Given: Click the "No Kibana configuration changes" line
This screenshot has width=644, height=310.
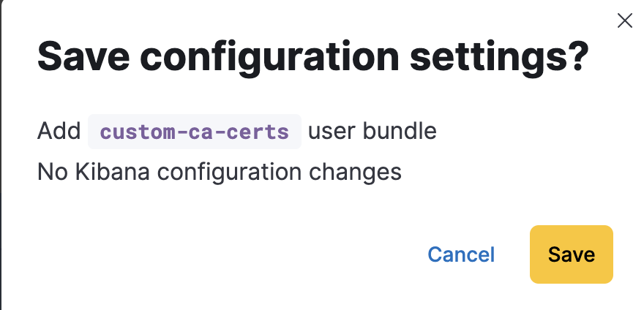Looking at the screenshot, I should [x=220, y=172].
